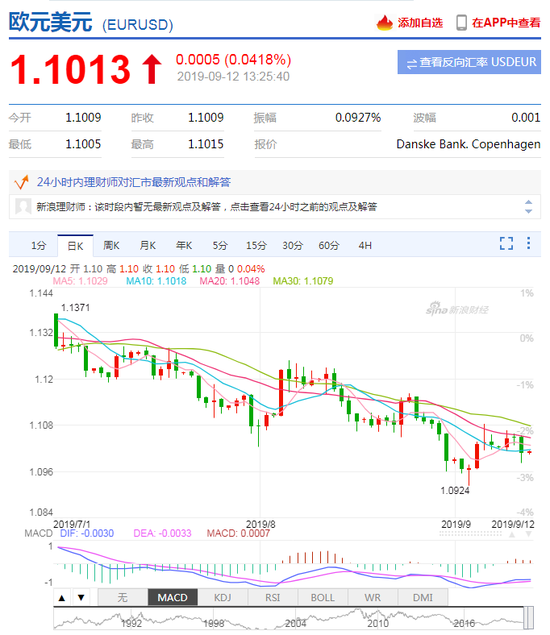
Task: Click the flame icon beside 添加自选
Action: (384, 23)
